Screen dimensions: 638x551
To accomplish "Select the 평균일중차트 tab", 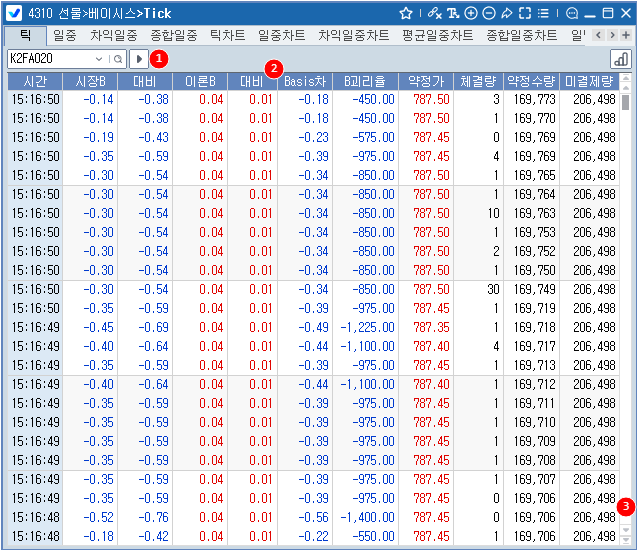I will 437,35.
